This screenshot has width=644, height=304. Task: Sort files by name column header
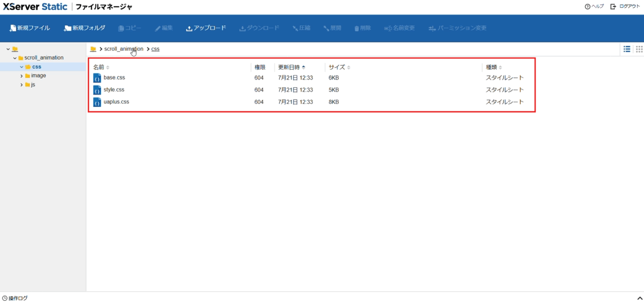coord(99,67)
